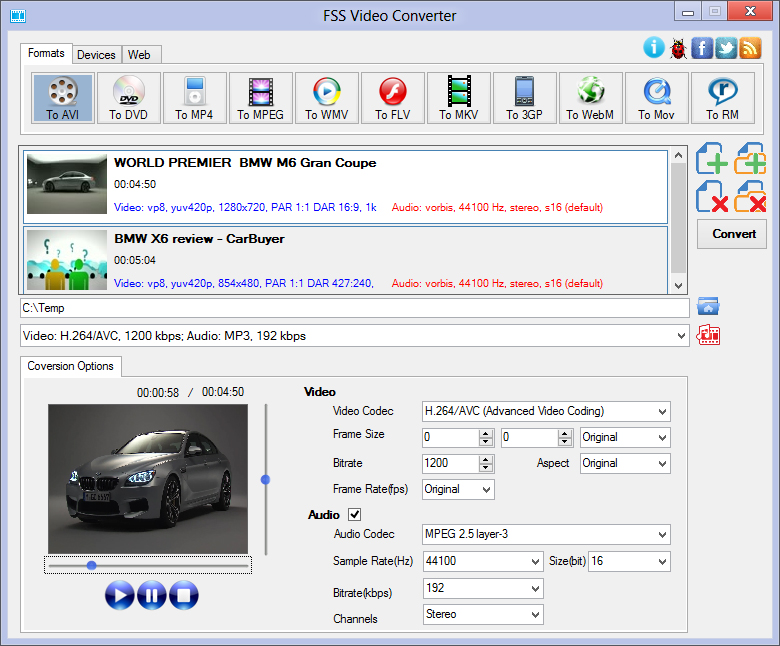Click the blue info icon
Viewport: 780px width, 646px height.
click(654, 47)
